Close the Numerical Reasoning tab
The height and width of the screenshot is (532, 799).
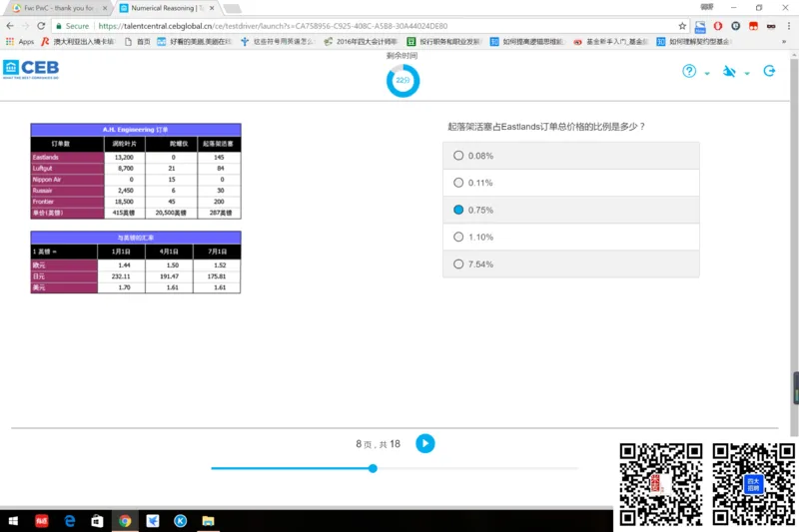point(212,8)
